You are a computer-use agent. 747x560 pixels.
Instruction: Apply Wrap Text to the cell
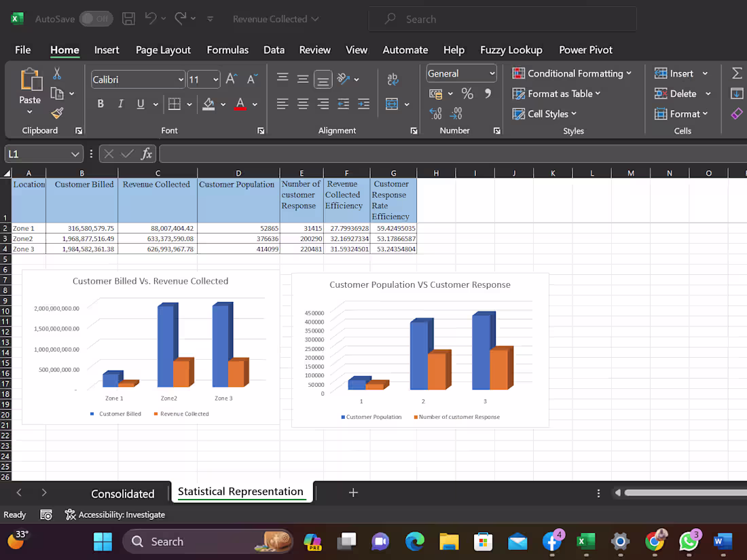[x=393, y=79]
